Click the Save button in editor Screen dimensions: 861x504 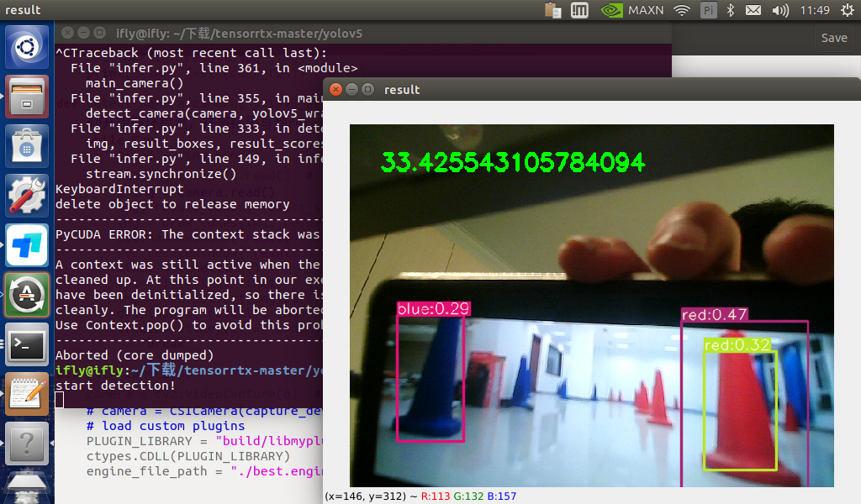[x=834, y=38]
